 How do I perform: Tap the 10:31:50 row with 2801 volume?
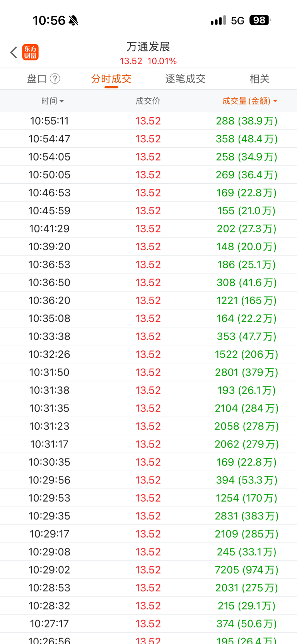pyautogui.click(x=148, y=372)
